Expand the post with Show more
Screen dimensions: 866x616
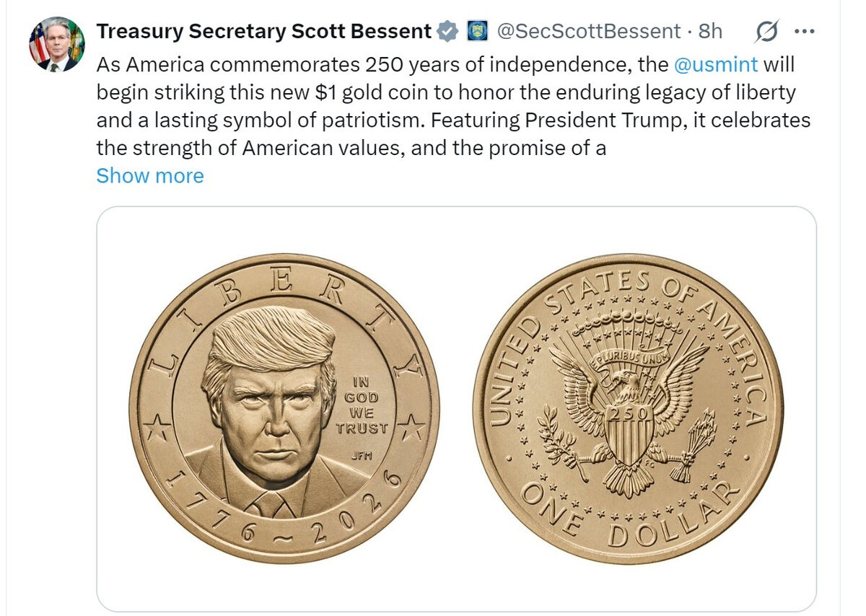click(x=150, y=175)
